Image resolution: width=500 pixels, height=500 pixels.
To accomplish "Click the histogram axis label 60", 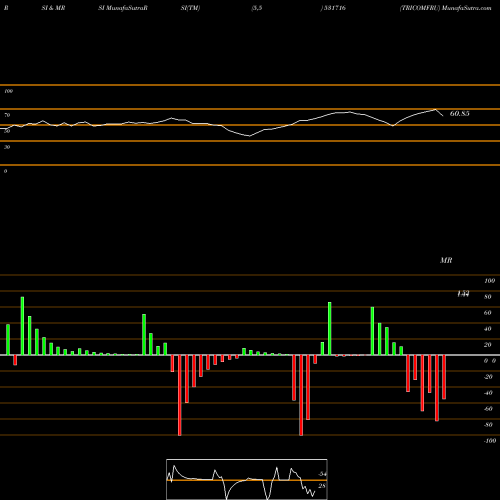I will click(x=488, y=313).
